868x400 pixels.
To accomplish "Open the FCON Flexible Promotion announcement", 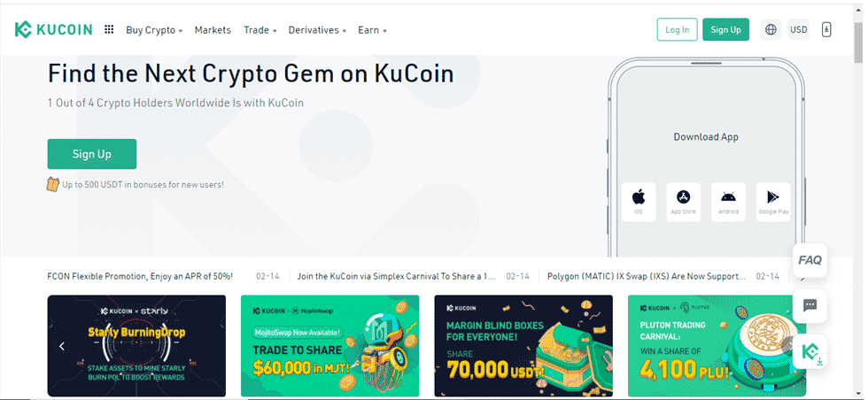I will tap(140, 276).
